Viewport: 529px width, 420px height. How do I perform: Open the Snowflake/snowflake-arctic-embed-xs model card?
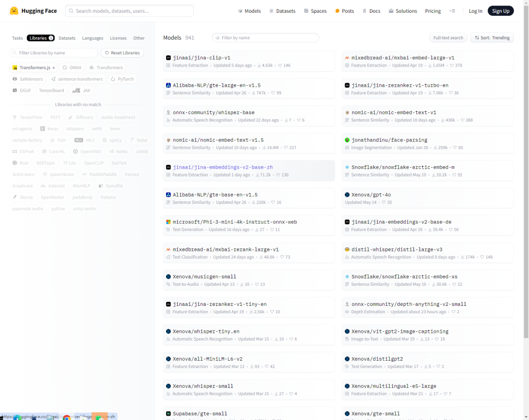coord(428,280)
